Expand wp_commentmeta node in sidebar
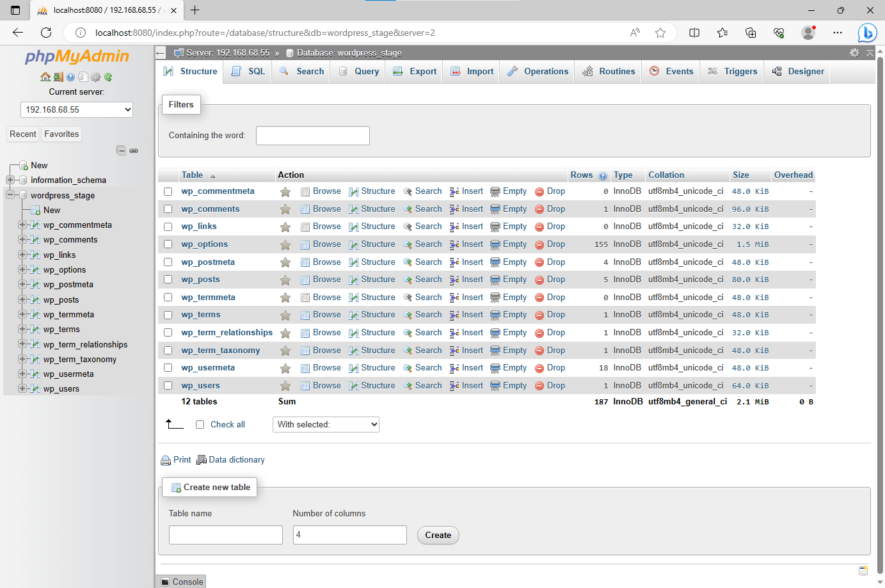The width and height of the screenshot is (885, 588). click(x=22, y=225)
